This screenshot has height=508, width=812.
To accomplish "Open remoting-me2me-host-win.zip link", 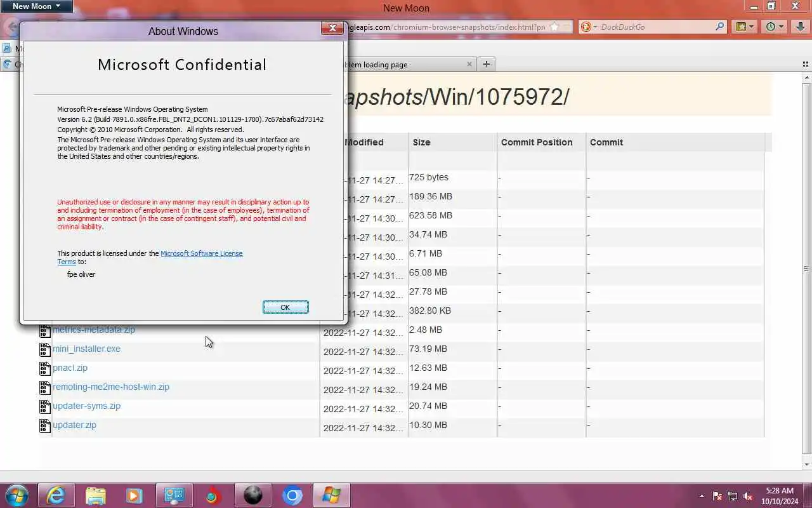I will [111, 387].
